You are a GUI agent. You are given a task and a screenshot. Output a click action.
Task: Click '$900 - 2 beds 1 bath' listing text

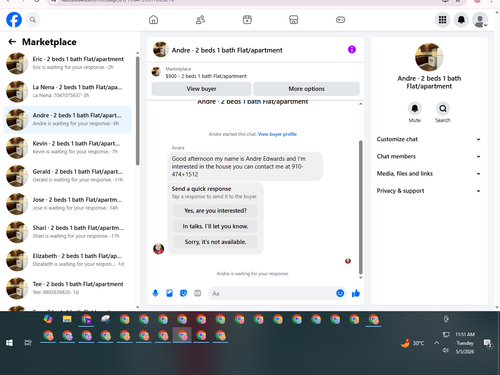[x=206, y=76]
